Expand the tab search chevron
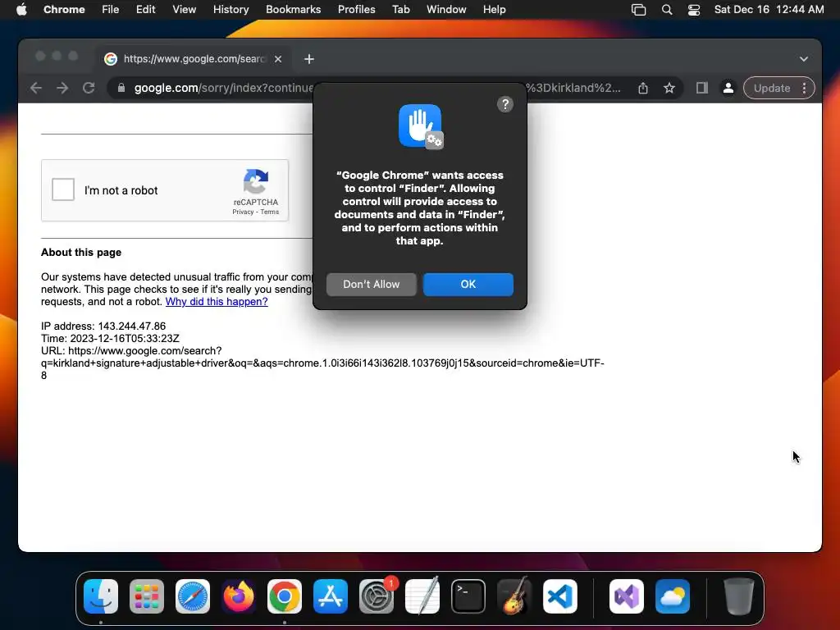Image resolution: width=840 pixels, height=630 pixels. click(804, 59)
